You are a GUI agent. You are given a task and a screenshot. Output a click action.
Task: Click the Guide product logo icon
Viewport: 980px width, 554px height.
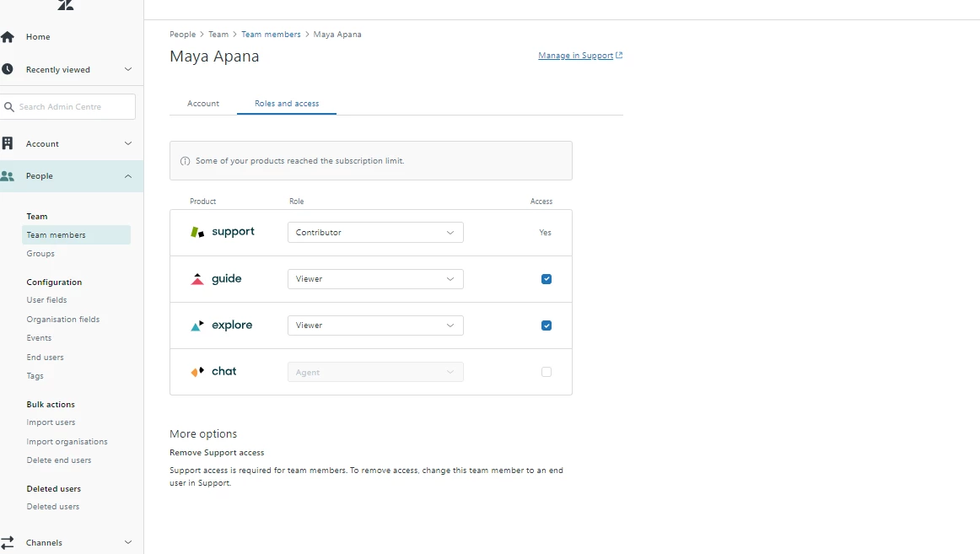click(x=197, y=279)
